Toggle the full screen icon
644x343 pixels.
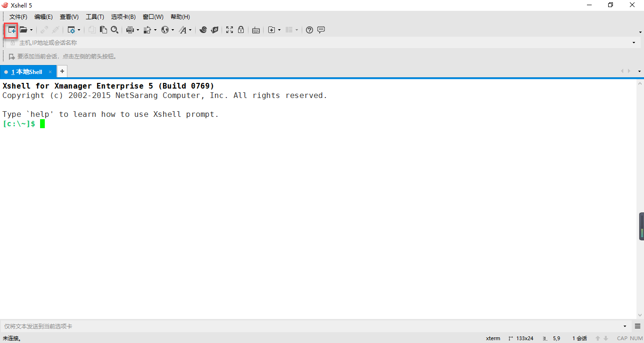[230, 30]
